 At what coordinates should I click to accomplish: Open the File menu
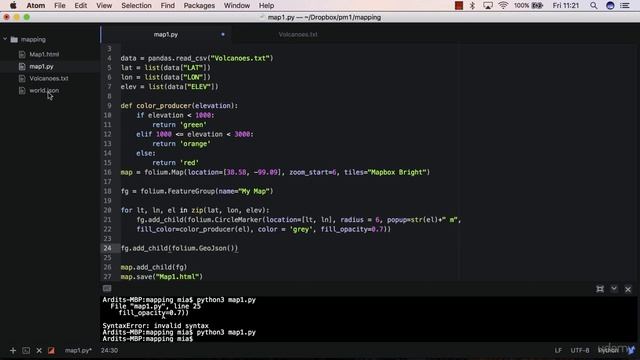(x=60, y=5)
